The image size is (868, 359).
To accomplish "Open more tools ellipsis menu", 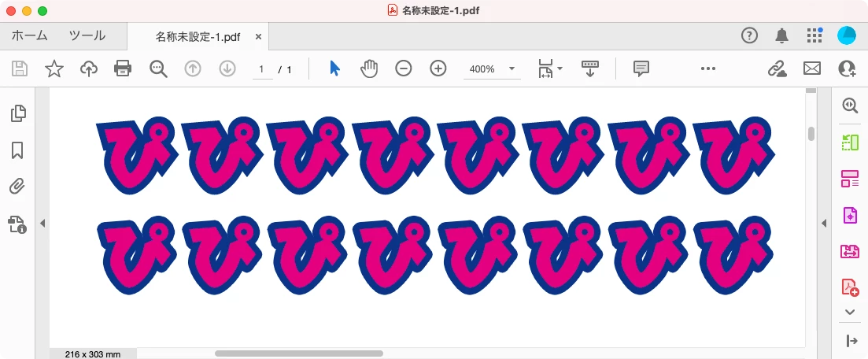I will coord(708,68).
